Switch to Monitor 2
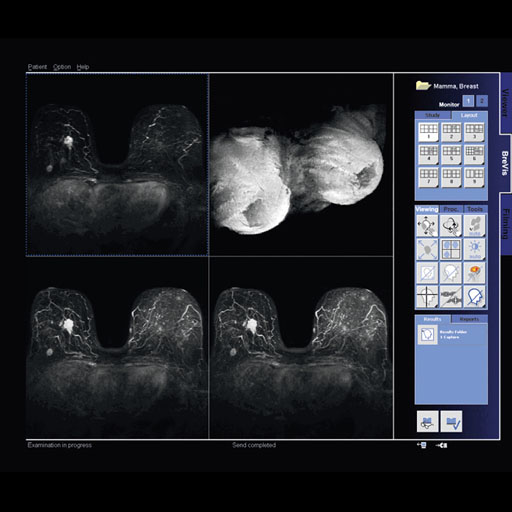 click(482, 101)
